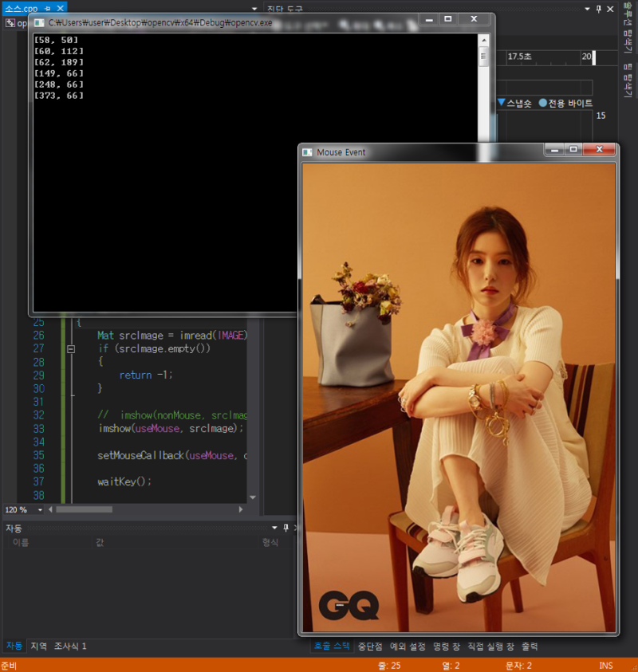
Task: Open the 예외 설정 tab
Action: tap(408, 646)
